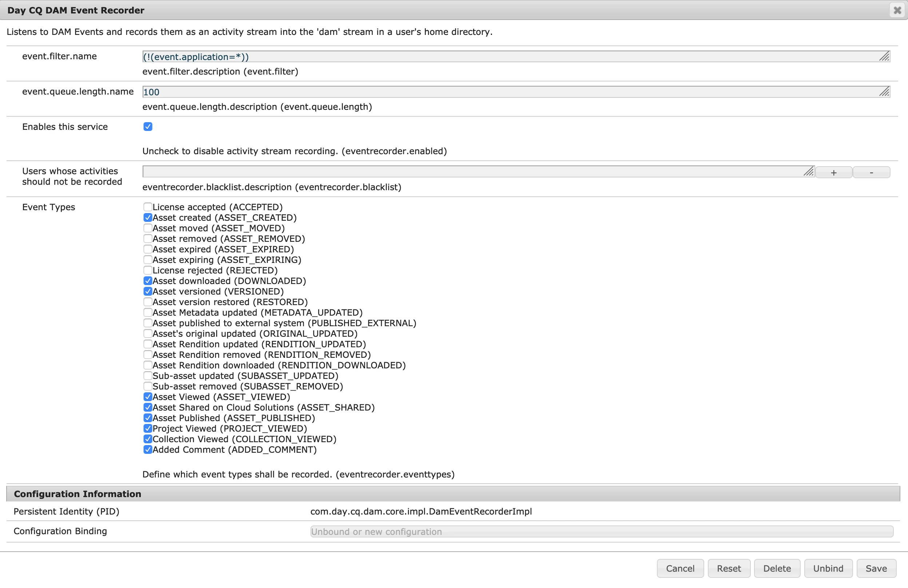Screen dimensions: 908x588
Task: Disable Asset downloaded (DOWNLOADED) recording
Action: (x=148, y=281)
